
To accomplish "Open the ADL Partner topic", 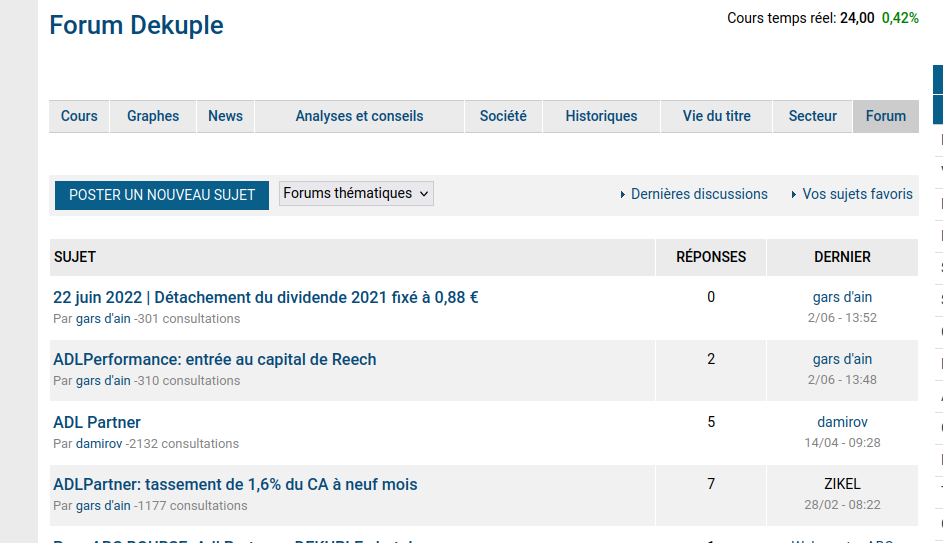I will coord(97,423).
